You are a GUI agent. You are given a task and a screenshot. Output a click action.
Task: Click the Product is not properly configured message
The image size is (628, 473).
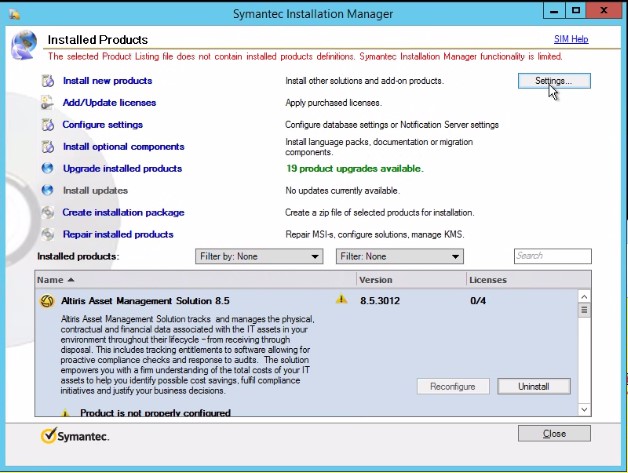pos(155,413)
